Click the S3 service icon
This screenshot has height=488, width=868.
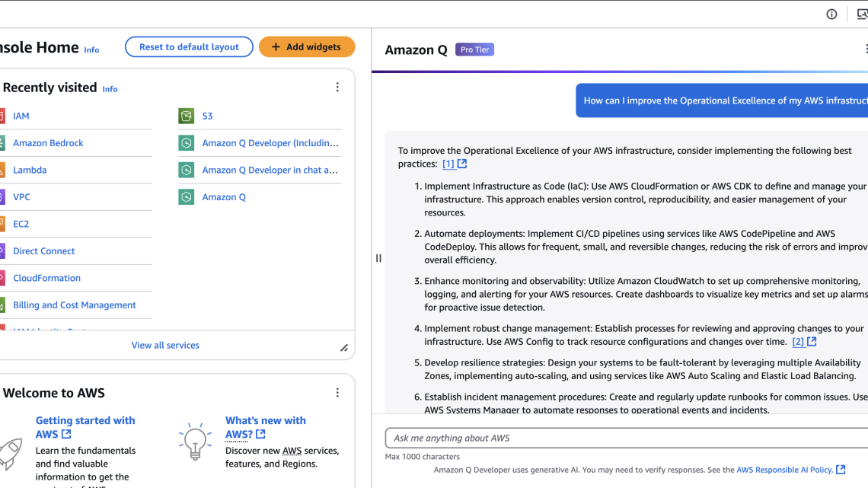point(187,116)
